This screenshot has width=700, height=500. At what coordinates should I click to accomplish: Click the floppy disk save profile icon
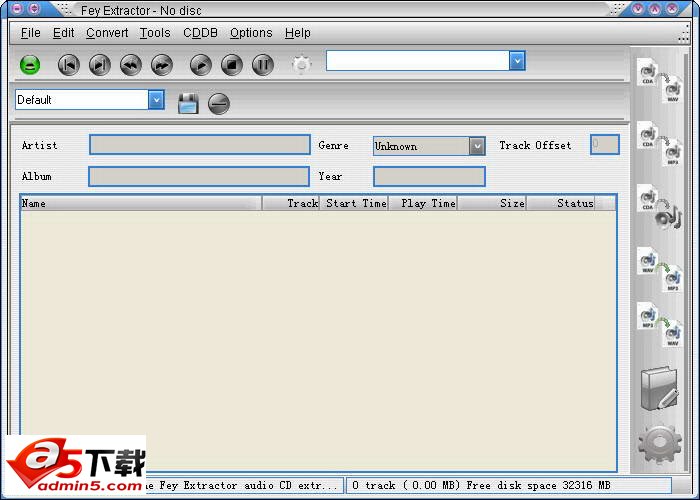coord(188,103)
